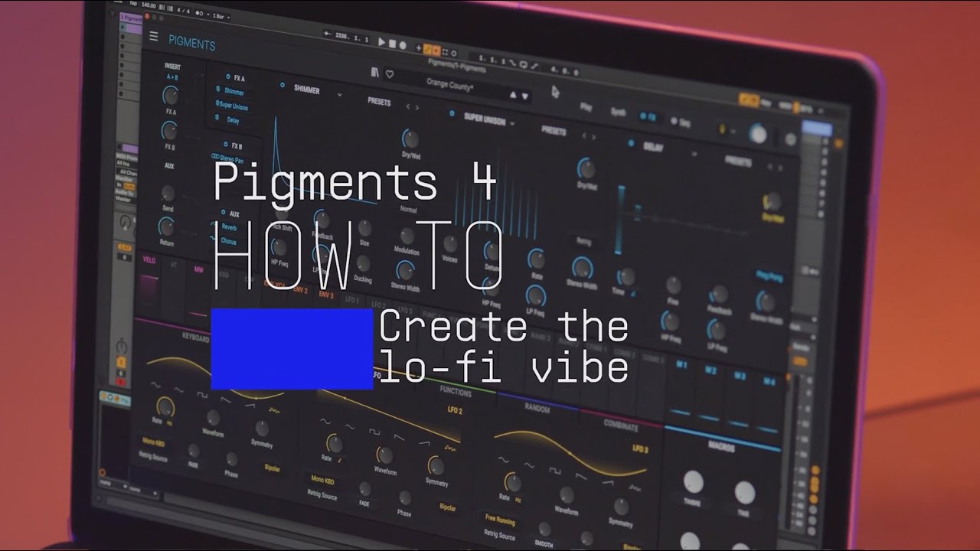This screenshot has height=551, width=980.
Task: Switch to the Synth tab
Action: (618, 112)
